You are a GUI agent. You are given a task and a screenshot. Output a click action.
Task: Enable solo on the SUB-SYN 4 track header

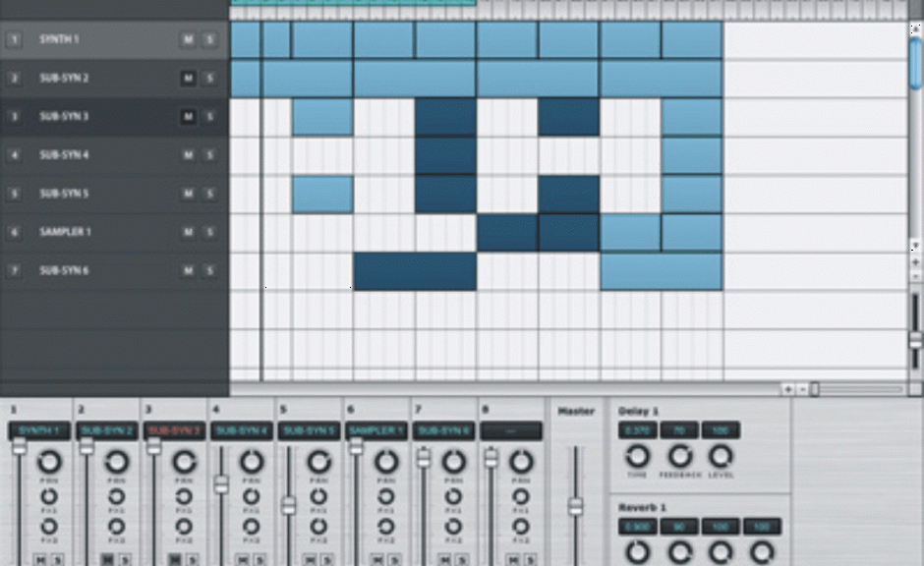click(x=209, y=154)
